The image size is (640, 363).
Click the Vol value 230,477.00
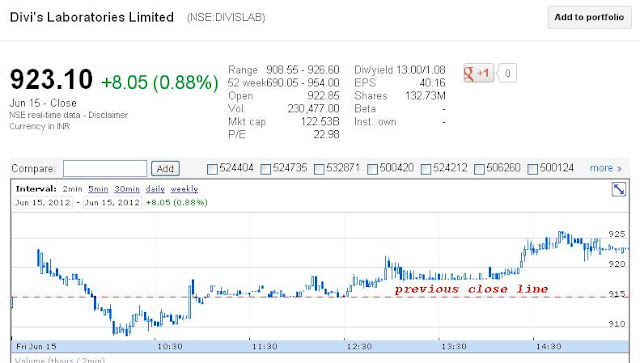[x=313, y=109]
